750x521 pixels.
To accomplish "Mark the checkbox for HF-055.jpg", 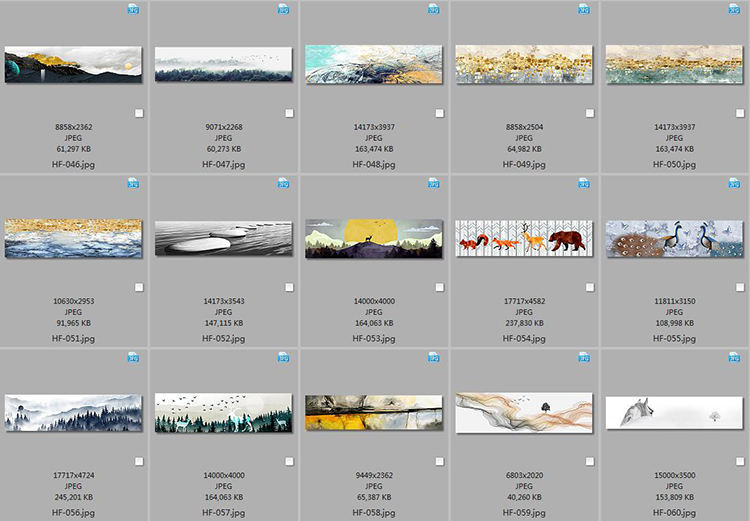I will point(739,288).
